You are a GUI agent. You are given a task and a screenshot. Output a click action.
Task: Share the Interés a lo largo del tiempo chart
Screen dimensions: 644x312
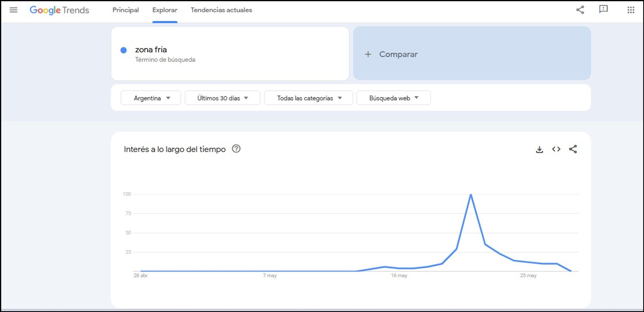573,149
